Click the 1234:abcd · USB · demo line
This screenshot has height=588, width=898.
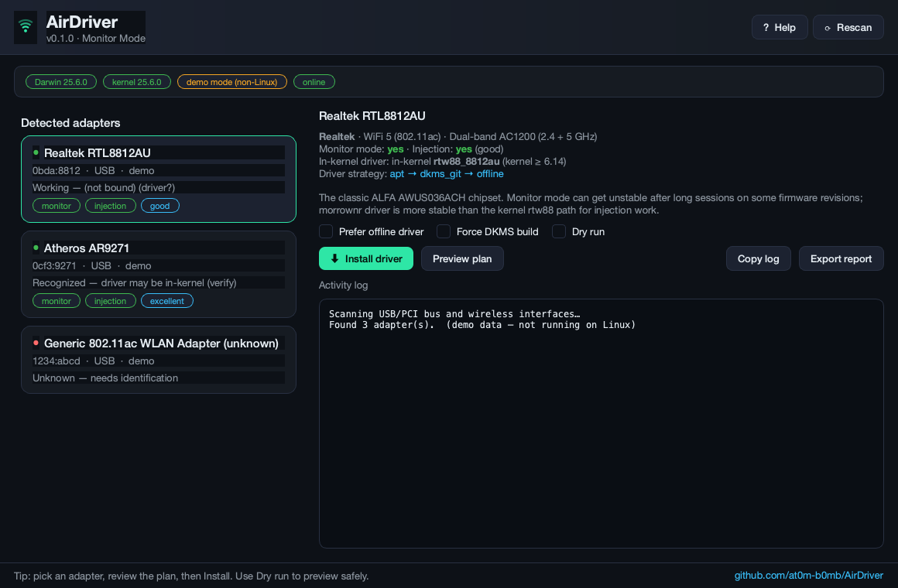(x=94, y=361)
